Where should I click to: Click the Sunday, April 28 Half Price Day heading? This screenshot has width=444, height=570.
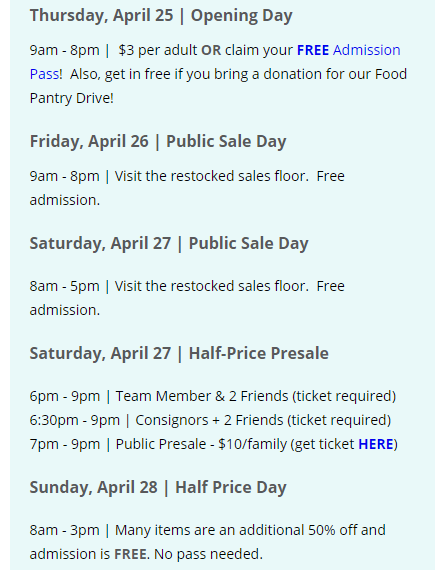pyautogui.click(x=158, y=487)
